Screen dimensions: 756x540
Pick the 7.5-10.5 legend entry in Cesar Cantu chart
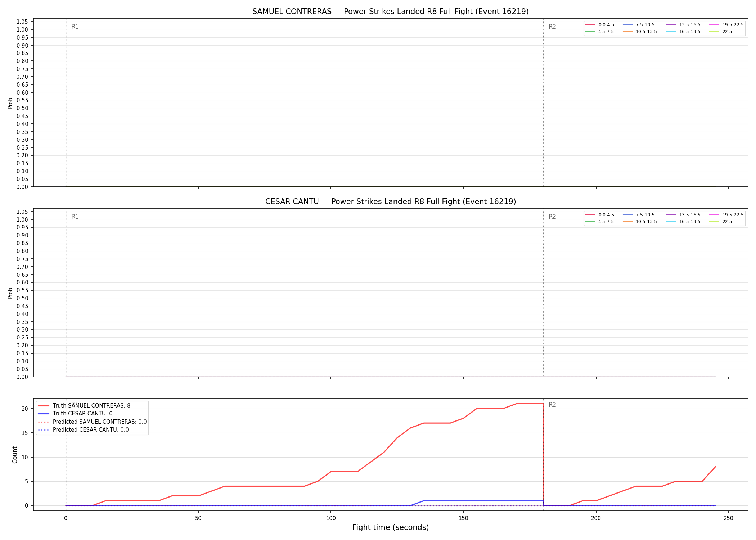pos(639,215)
